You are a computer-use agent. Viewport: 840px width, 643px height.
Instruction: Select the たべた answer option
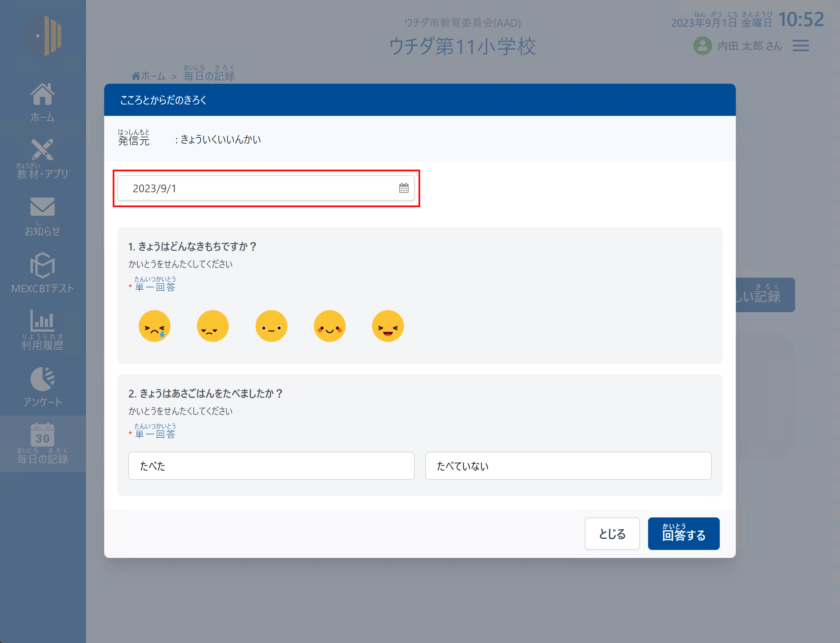click(x=271, y=466)
